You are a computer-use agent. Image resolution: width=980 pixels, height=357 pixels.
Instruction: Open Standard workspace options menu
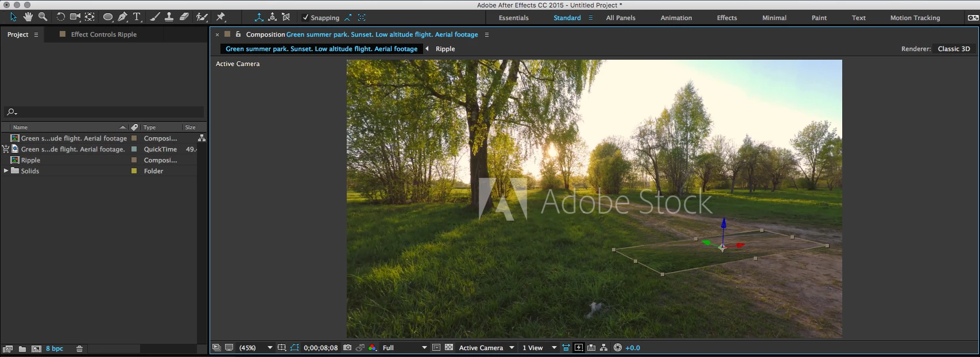[591, 18]
